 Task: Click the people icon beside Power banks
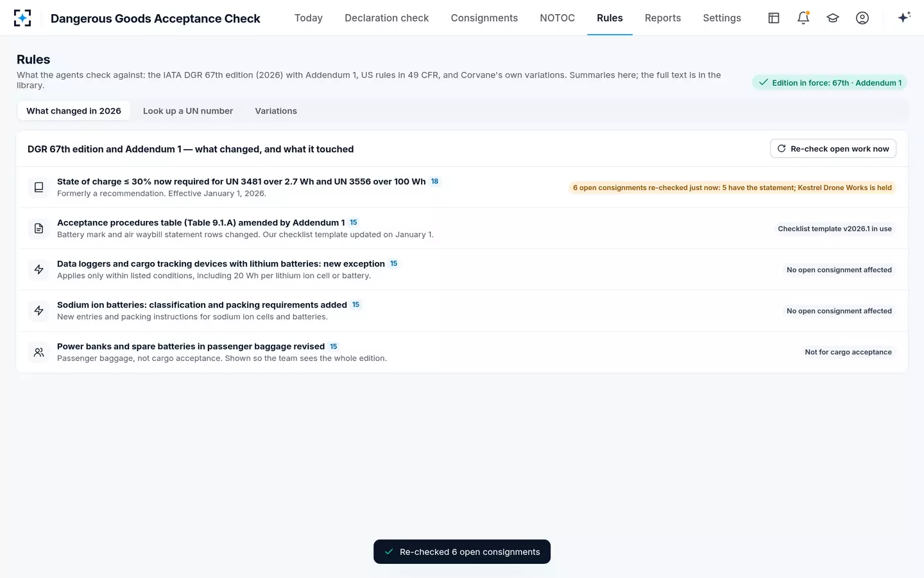[38, 352]
